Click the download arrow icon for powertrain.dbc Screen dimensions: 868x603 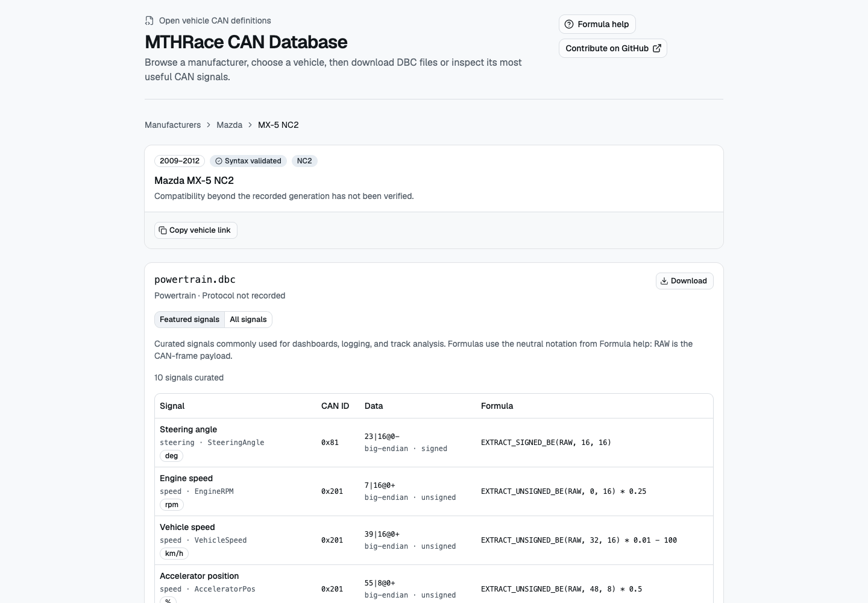pyautogui.click(x=664, y=281)
